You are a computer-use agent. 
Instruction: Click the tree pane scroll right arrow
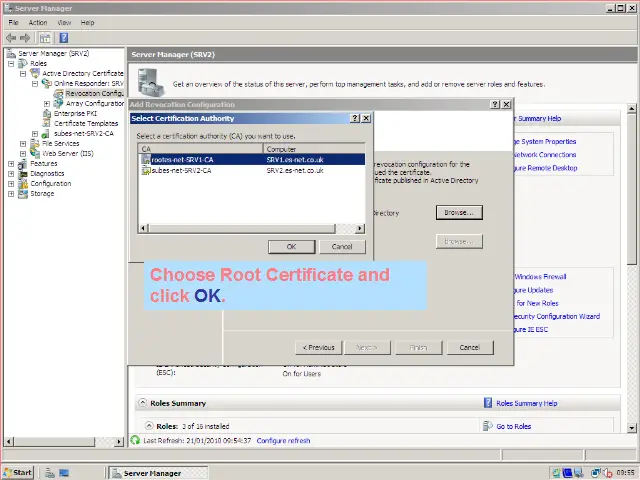point(119,441)
